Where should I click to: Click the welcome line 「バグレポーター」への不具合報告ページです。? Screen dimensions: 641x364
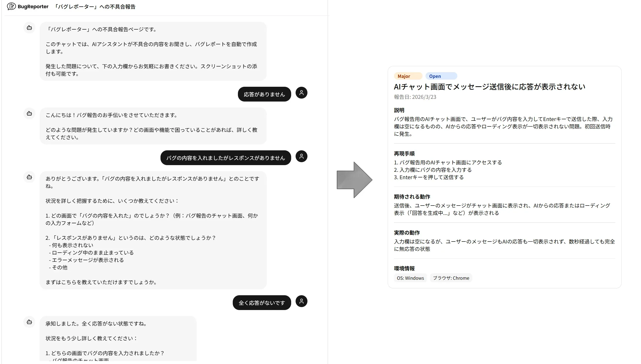(102, 30)
